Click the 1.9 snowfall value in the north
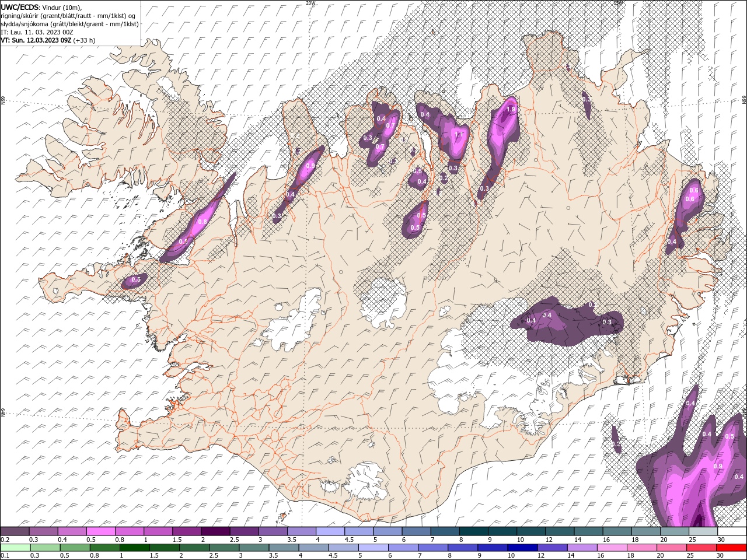747x560 pixels. click(511, 109)
